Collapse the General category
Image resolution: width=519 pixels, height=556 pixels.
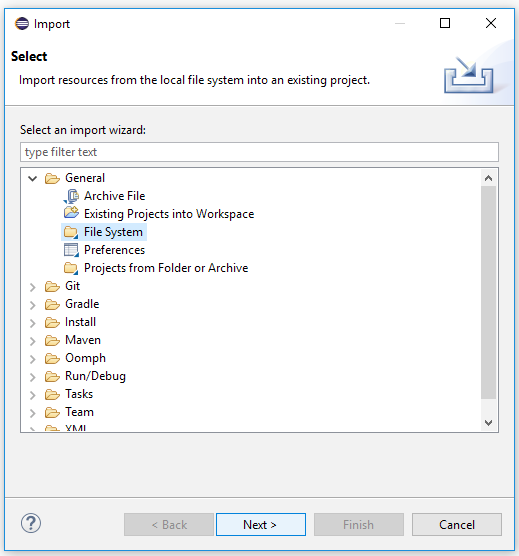click(x=33, y=178)
